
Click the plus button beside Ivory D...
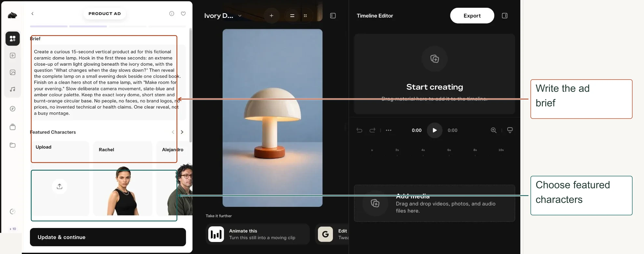click(271, 16)
